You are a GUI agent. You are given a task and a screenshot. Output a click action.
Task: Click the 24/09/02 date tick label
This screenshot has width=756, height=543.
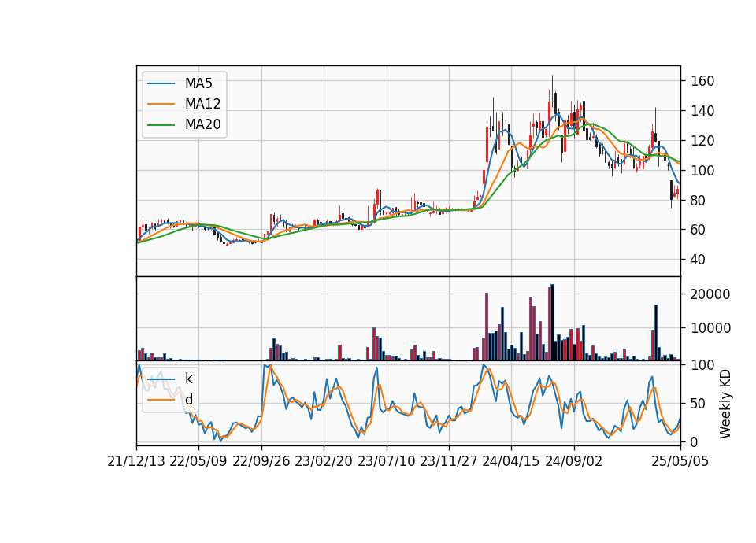click(x=574, y=461)
